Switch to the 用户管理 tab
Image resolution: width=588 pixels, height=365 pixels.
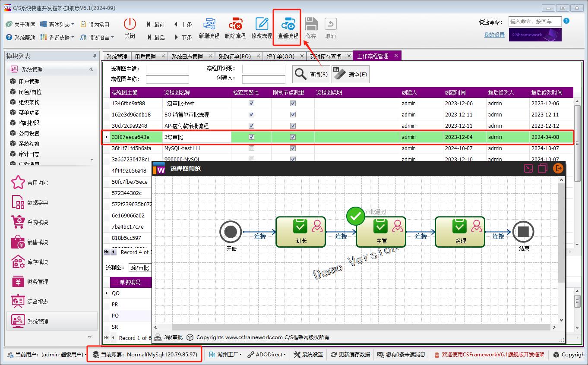click(x=145, y=56)
